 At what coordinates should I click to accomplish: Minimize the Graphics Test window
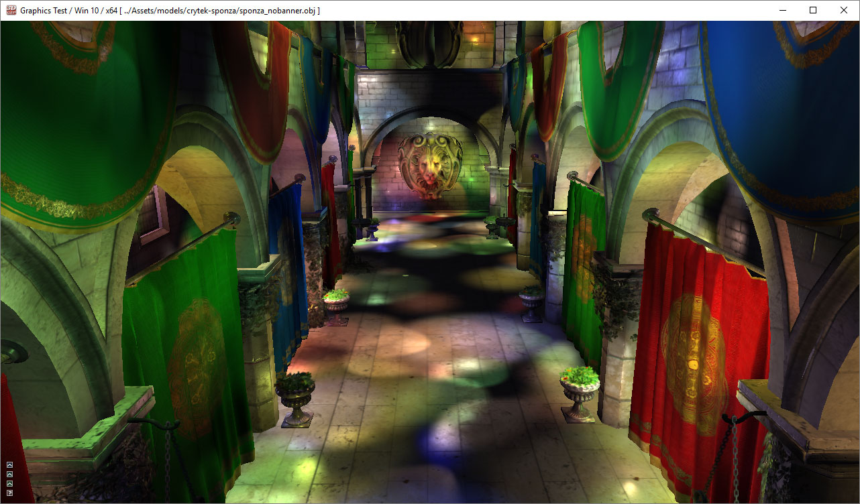782,10
